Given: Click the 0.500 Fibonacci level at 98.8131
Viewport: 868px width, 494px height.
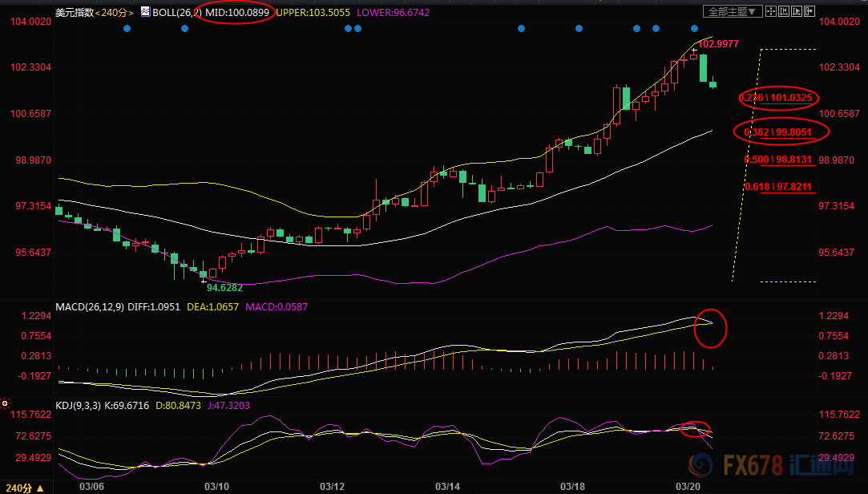Looking at the screenshot, I should 778,160.
